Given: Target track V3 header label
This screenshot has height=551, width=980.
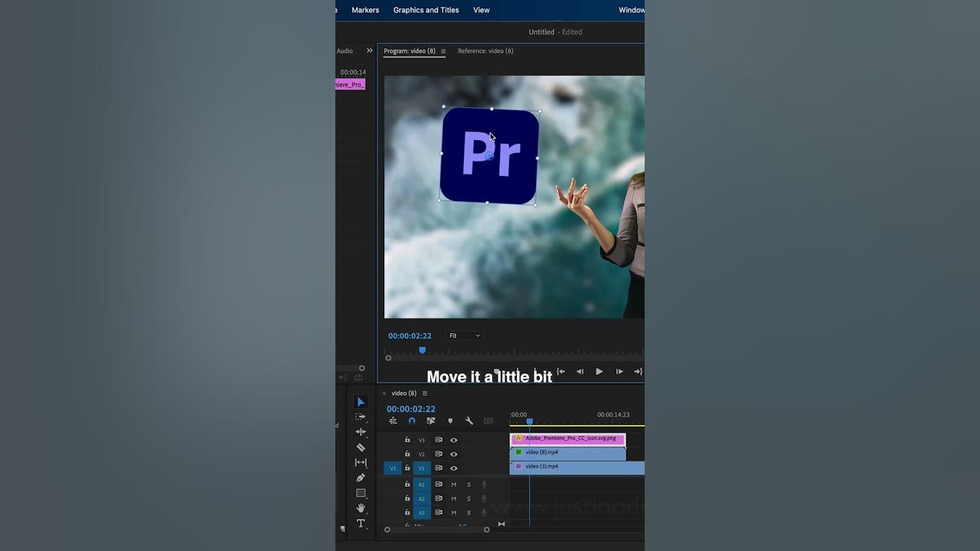Looking at the screenshot, I should [421, 440].
